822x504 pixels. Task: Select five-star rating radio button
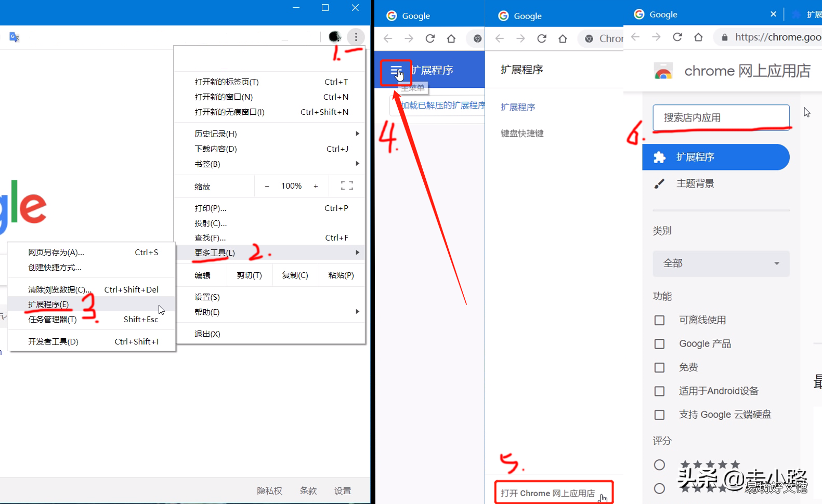(x=659, y=465)
